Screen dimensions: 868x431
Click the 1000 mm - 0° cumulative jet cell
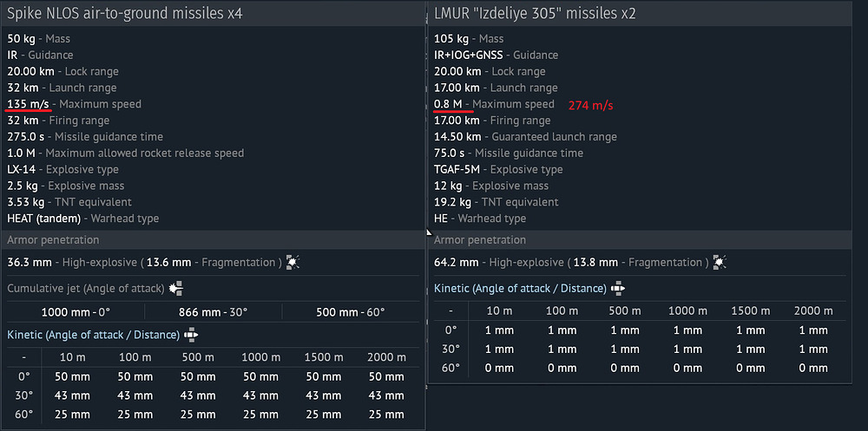(x=76, y=311)
